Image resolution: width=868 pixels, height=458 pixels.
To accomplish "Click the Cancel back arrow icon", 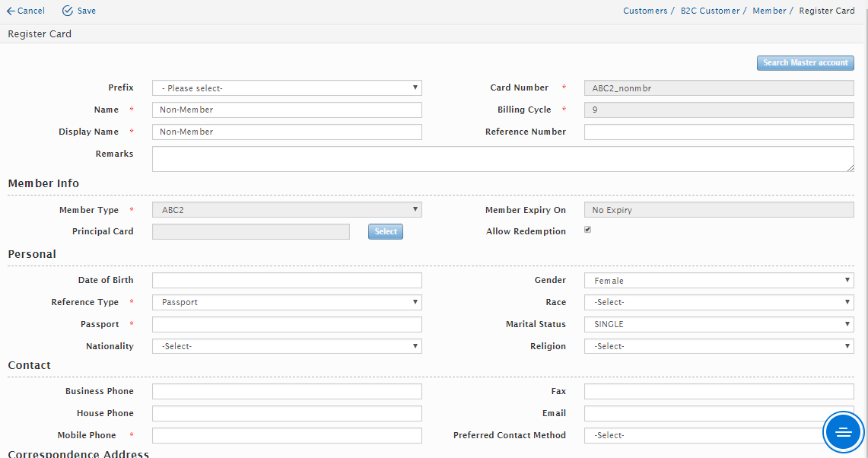I will [11, 11].
